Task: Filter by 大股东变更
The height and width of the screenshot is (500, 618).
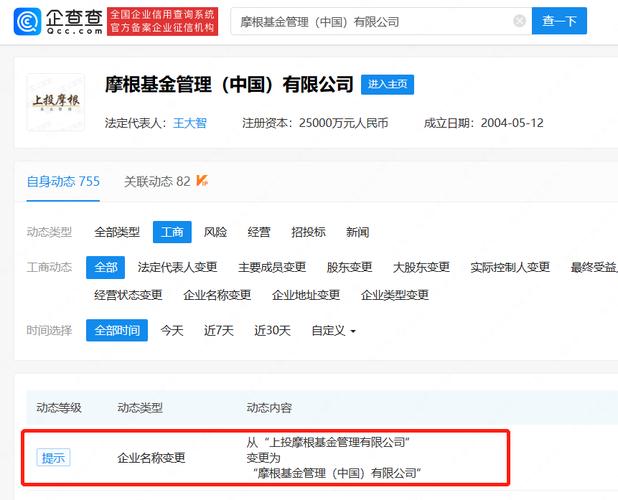Action: pos(421,268)
